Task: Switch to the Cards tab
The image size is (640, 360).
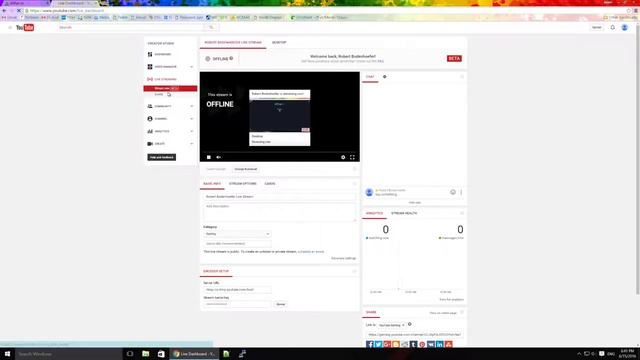Action: [270, 184]
